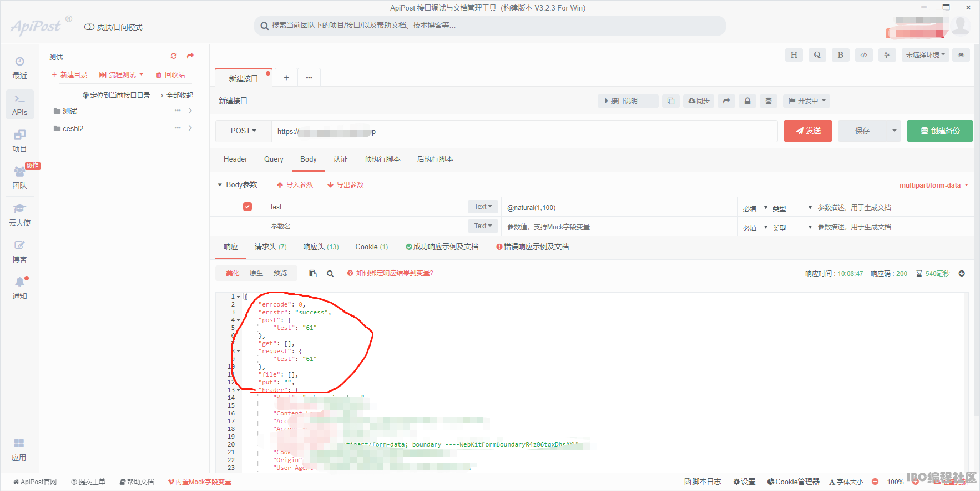Click the 导出参数 export parameters link

point(345,185)
